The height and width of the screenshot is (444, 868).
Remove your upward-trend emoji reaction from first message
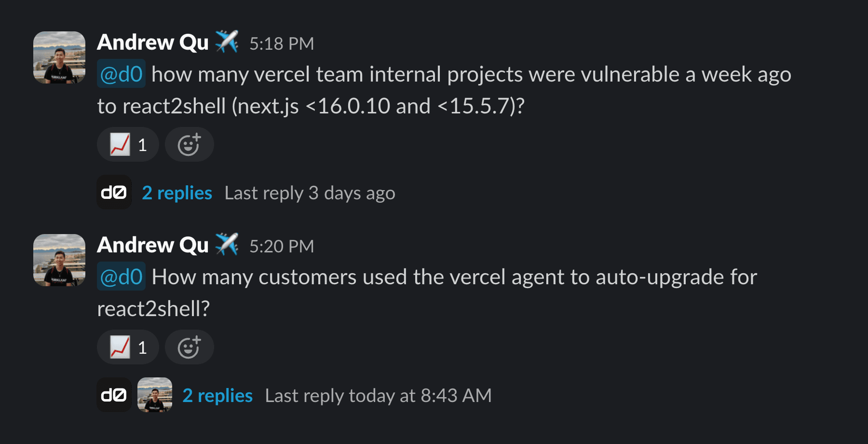click(127, 144)
